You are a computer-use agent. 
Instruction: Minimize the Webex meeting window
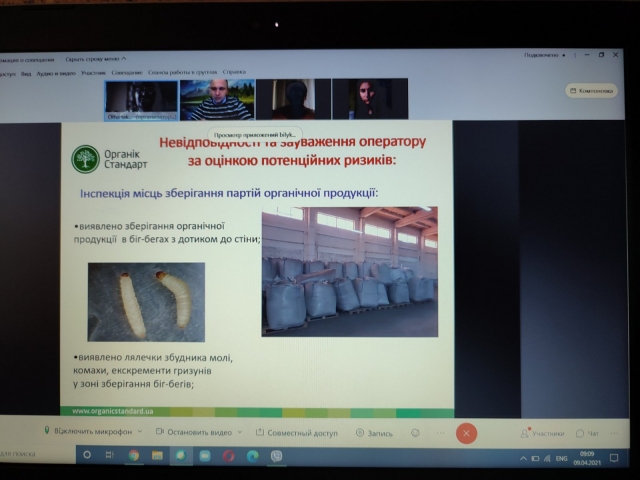pyautogui.click(x=587, y=55)
